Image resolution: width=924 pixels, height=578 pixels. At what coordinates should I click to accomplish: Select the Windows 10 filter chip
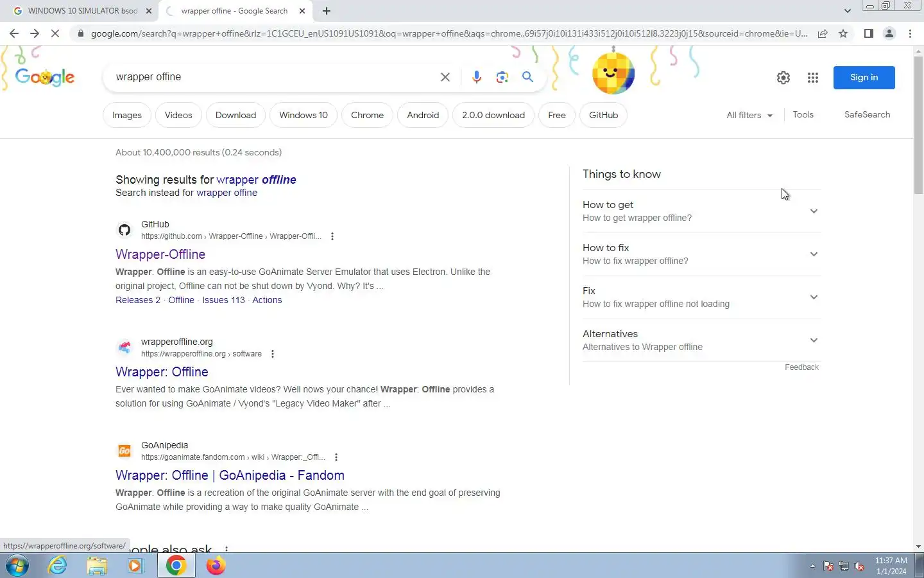pos(304,115)
